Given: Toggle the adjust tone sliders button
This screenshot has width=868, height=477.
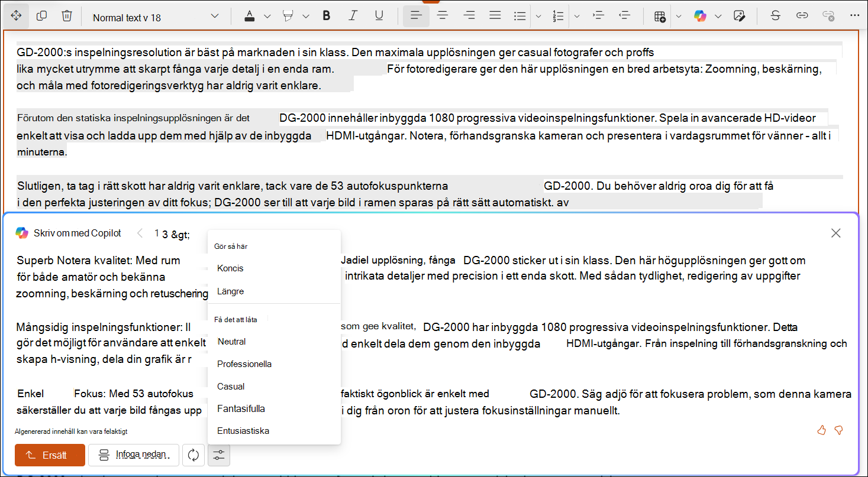Looking at the screenshot, I should click(x=219, y=455).
